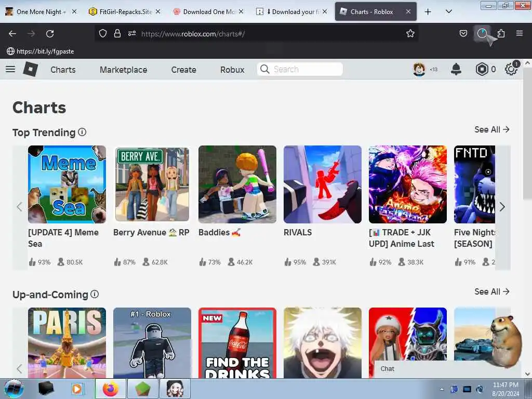
Task: Open the Berry Avenue RP title link
Action: tap(151, 232)
